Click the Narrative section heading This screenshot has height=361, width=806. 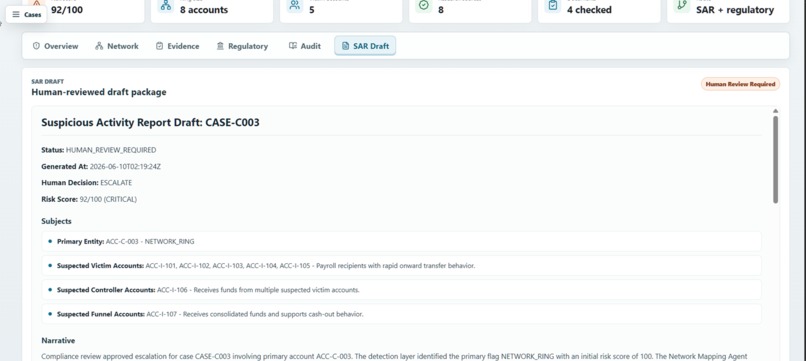tap(58, 340)
